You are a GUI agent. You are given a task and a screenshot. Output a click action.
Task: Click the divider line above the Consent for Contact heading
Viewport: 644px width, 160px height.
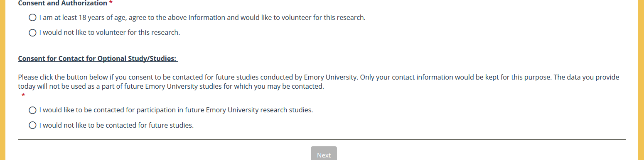(322, 47)
